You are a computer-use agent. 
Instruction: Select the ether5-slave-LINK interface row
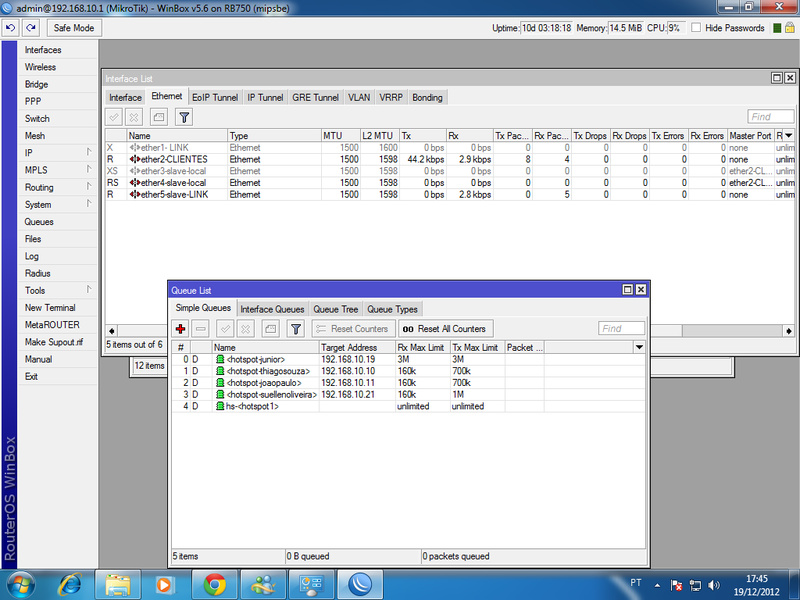(x=450, y=194)
